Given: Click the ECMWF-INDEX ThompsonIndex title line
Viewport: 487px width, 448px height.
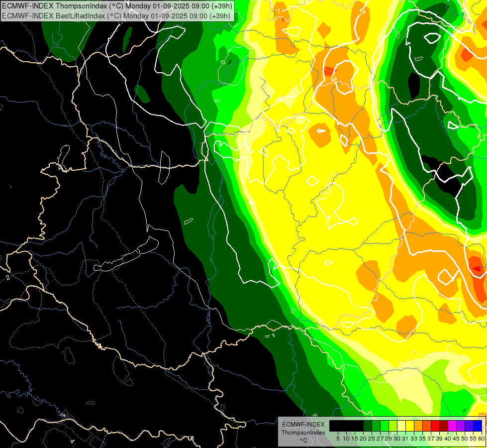Looking at the screenshot, I should tap(117, 6).
